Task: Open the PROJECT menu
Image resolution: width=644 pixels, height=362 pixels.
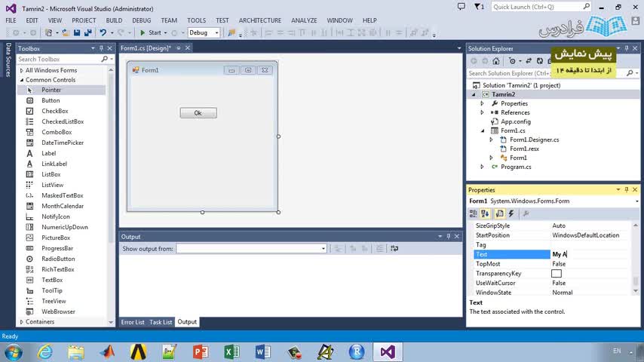Action: click(84, 20)
